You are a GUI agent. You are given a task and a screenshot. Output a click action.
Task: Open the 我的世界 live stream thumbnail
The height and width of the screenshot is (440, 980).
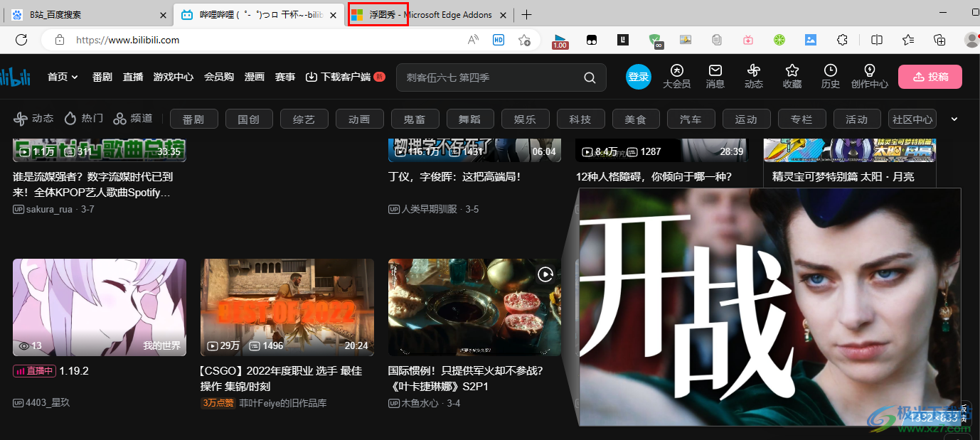pyautogui.click(x=100, y=307)
